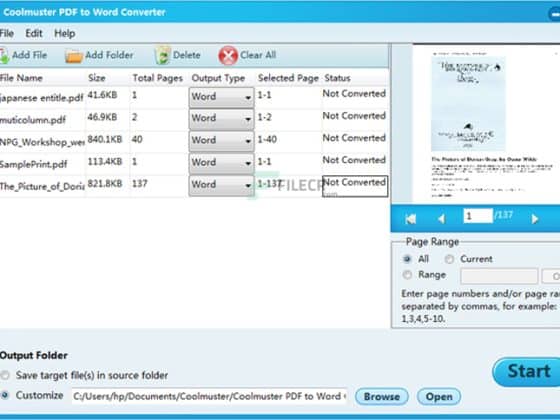Choose the Customize output folder option
Viewport: 560px width, 420px height.
[5, 395]
